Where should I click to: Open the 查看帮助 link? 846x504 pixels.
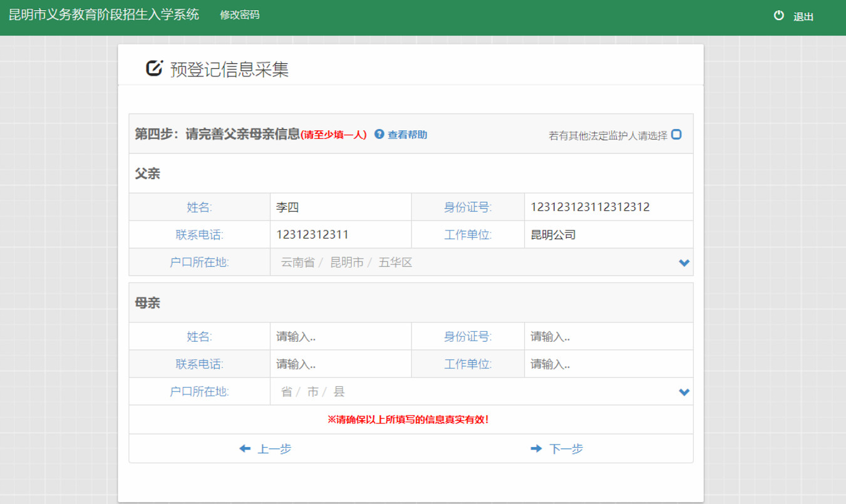(x=408, y=135)
